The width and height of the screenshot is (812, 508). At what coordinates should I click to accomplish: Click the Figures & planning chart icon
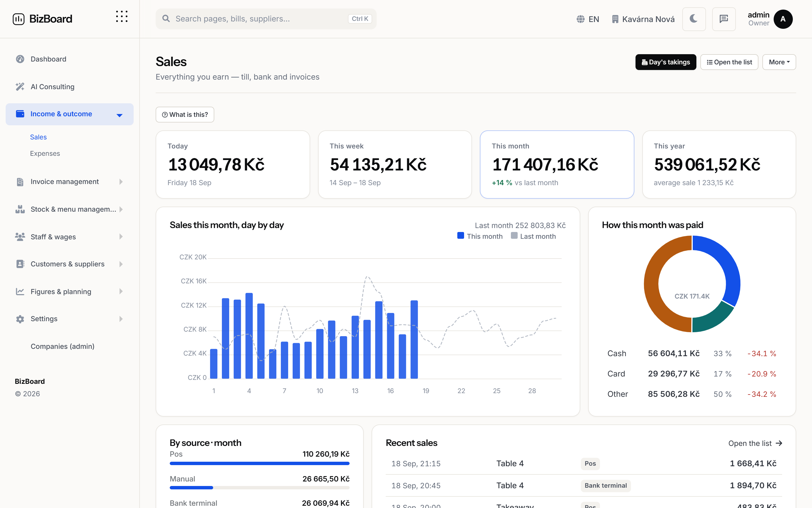click(20, 292)
